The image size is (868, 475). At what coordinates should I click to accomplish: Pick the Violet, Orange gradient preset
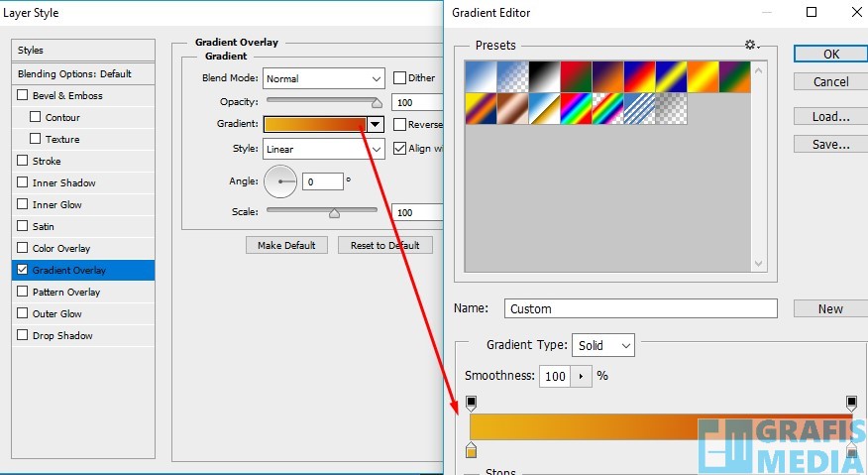point(607,76)
